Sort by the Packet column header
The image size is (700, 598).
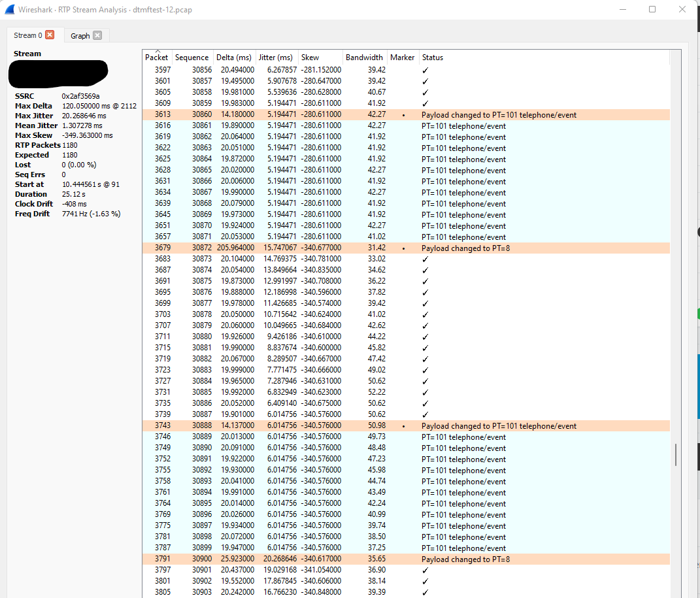(x=157, y=57)
